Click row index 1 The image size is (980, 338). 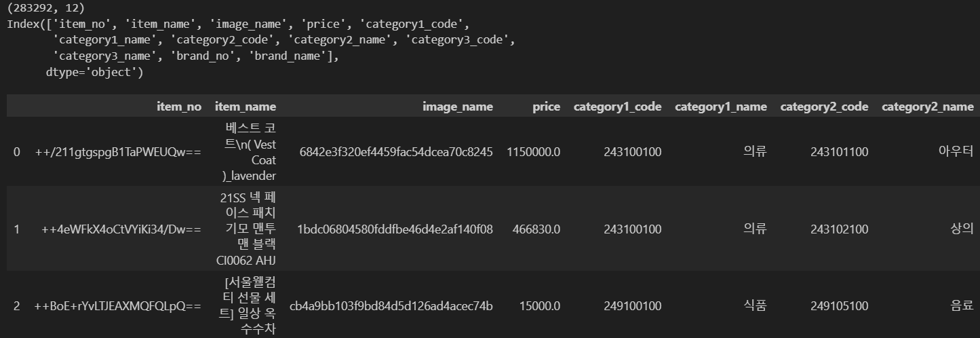17,229
